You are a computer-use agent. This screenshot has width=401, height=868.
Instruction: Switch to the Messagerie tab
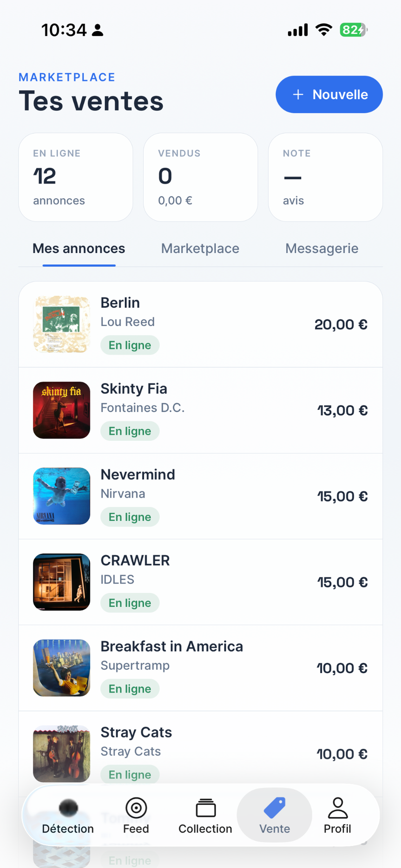(322, 249)
